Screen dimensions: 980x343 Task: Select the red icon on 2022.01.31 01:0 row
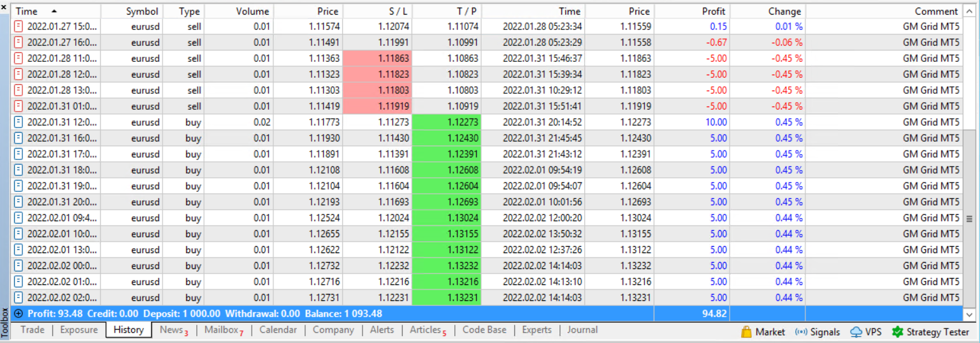(x=18, y=106)
